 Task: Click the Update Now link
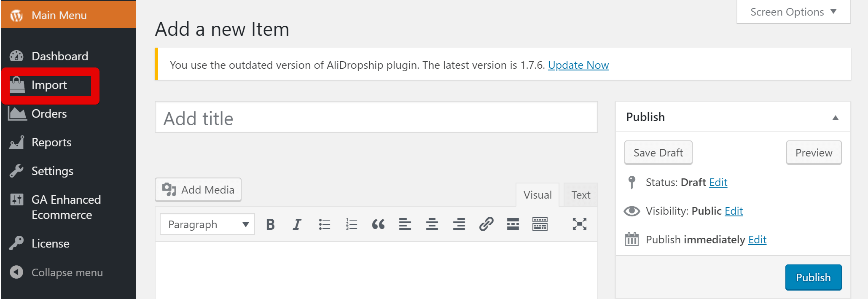[x=578, y=65]
